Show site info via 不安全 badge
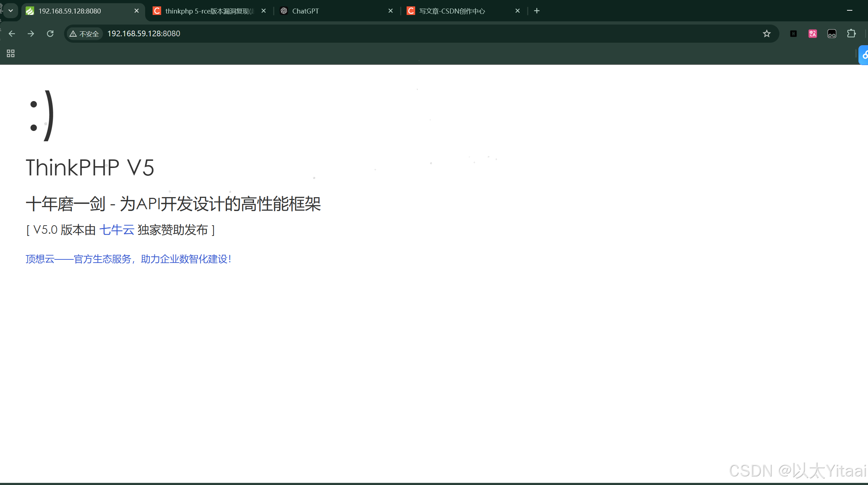Image resolution: width=868 pixels, height=485 pixels. [x=85, y=33]
